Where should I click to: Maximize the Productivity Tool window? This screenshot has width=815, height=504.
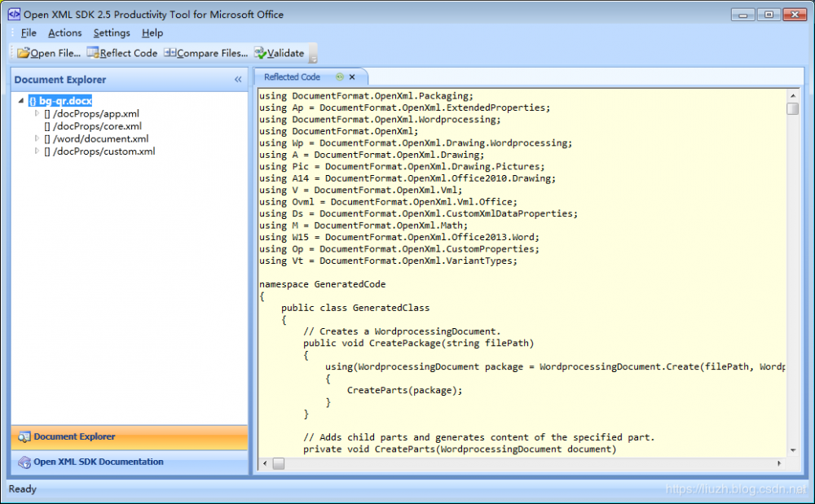point(769,15)
